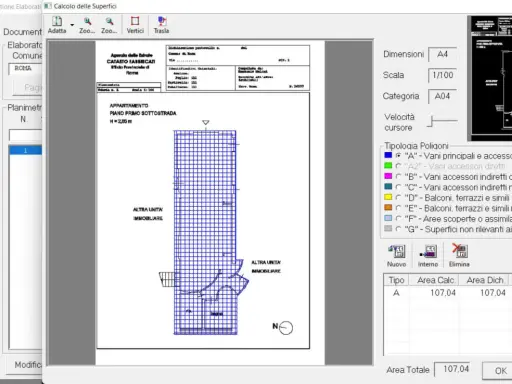Select radio "G" - Superfici non rilevanti
Image resolution: width=512 pixels, height=384 pixels.
point(398,229)
